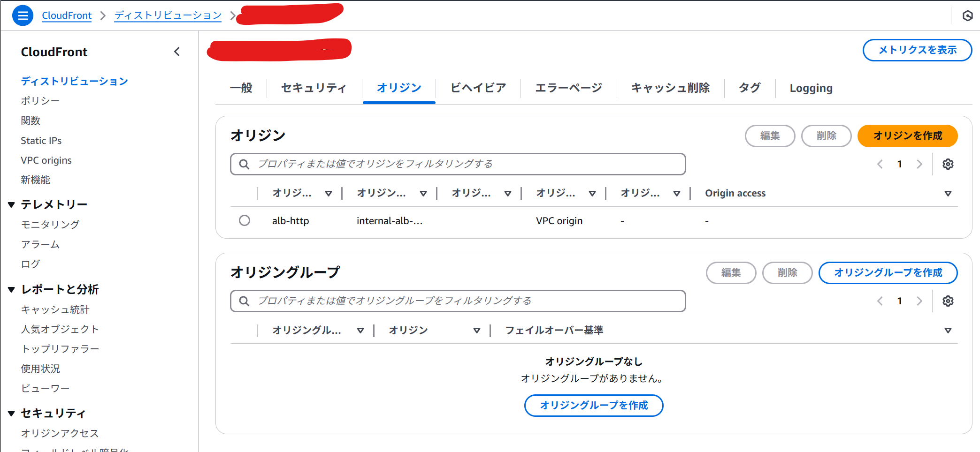Open the hamburger navigation menu icon
The image size is (980, 452).
23,15
